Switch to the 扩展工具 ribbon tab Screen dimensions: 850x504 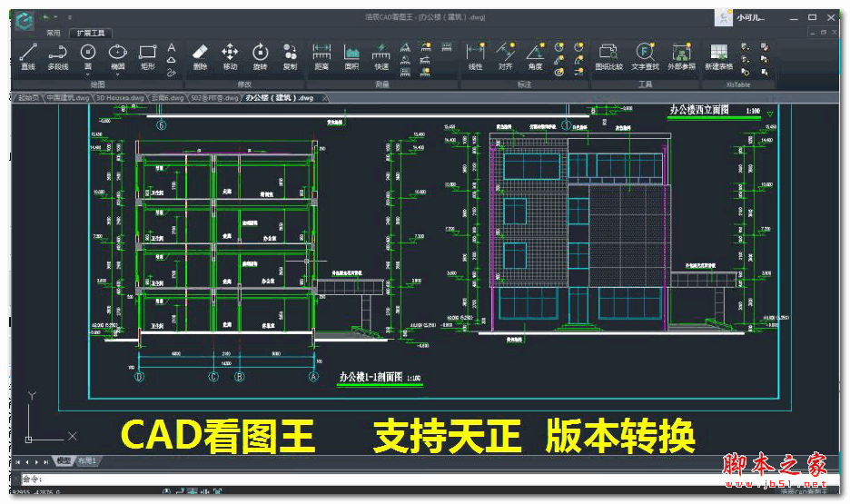pos(91,33)
